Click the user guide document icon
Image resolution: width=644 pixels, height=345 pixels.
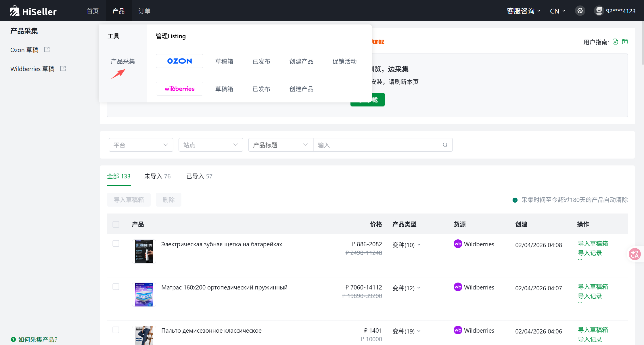point(615,42)
